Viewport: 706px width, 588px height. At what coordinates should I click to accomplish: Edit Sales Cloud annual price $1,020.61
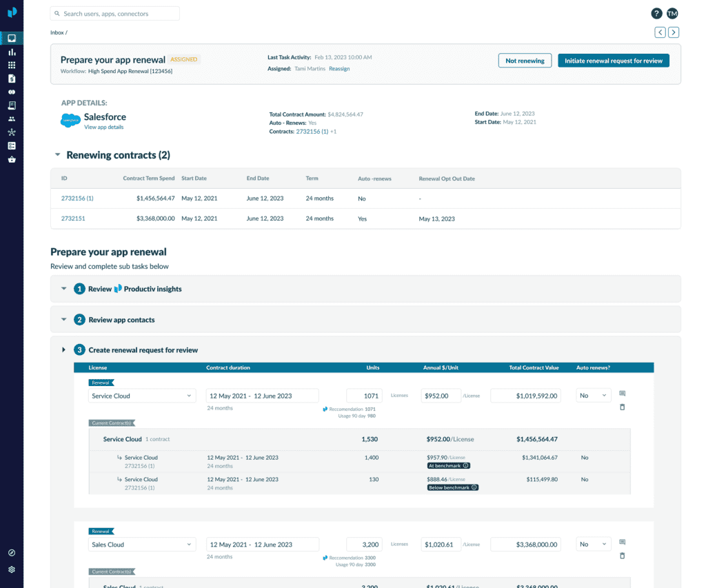(x=441, y=545)
